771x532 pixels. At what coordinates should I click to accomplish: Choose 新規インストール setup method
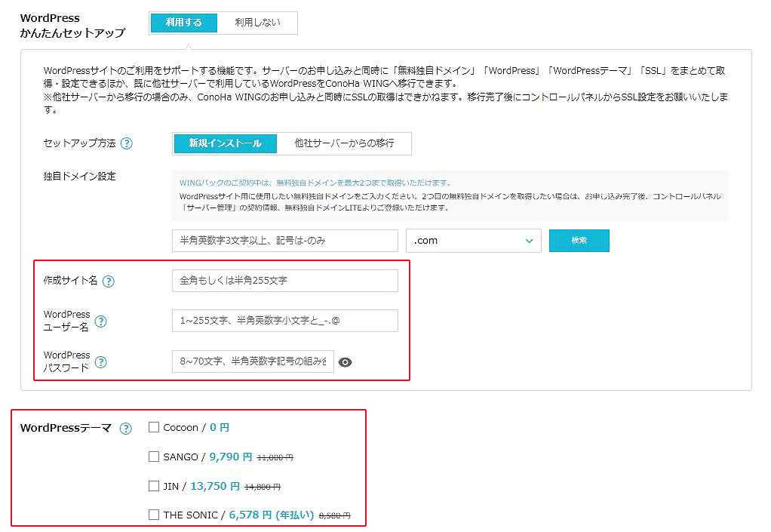coord(226,143)
